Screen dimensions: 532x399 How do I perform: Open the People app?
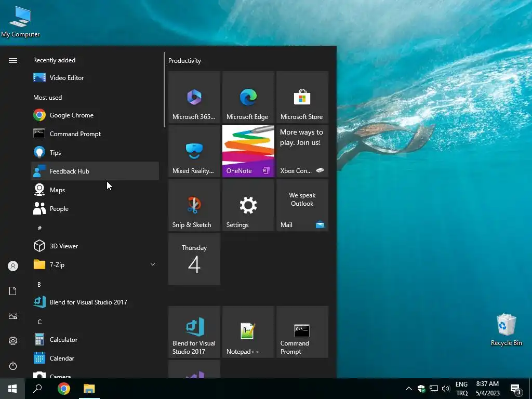(95, 208)
